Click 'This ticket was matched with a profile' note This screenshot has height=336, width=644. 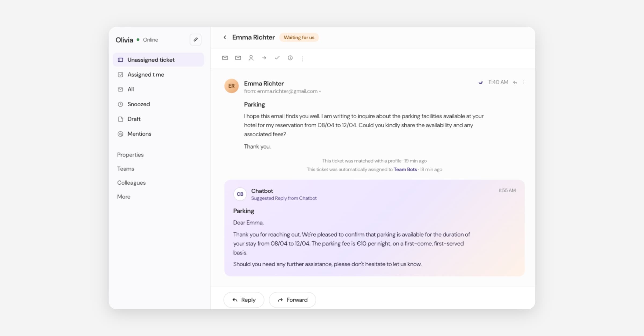click(362, 161)
